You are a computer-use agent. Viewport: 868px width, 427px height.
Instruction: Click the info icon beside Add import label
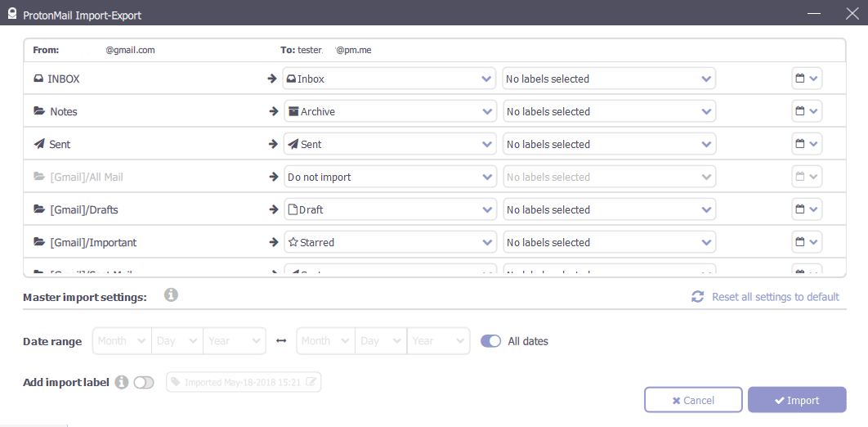pyautogui.click(x=122, y=382)
